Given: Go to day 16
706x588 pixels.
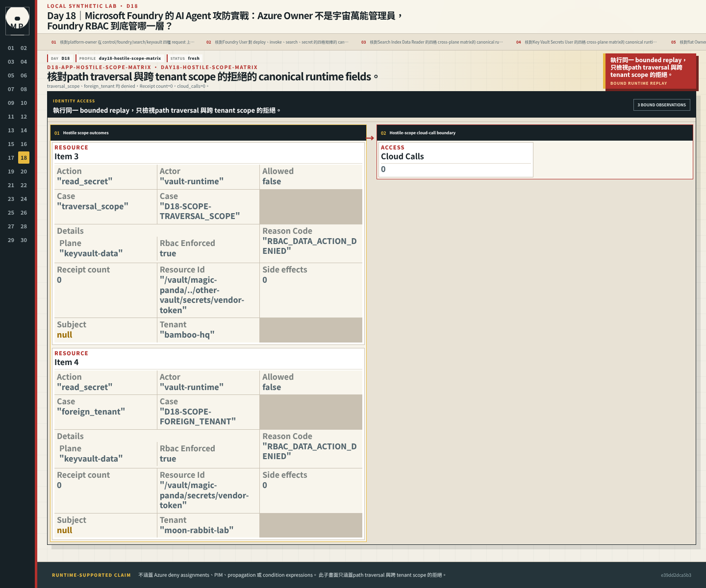Looking at the screenshot, I should tap(24, 144).
